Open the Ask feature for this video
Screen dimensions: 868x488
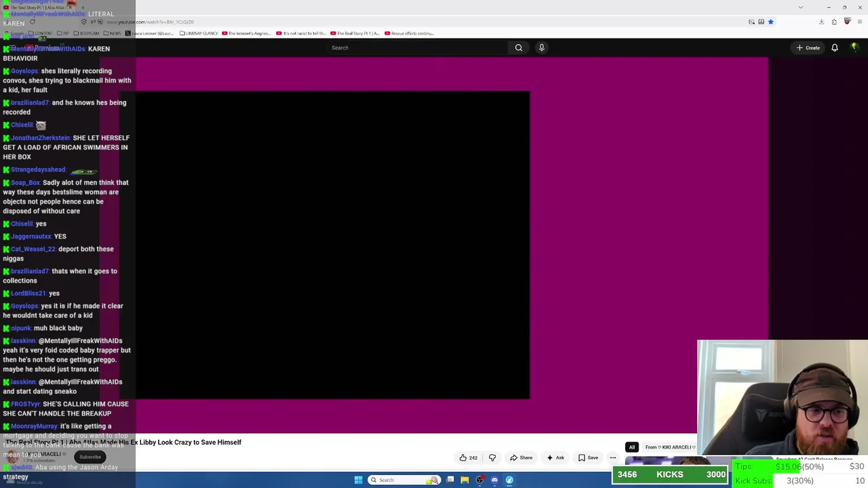point(555,457)
